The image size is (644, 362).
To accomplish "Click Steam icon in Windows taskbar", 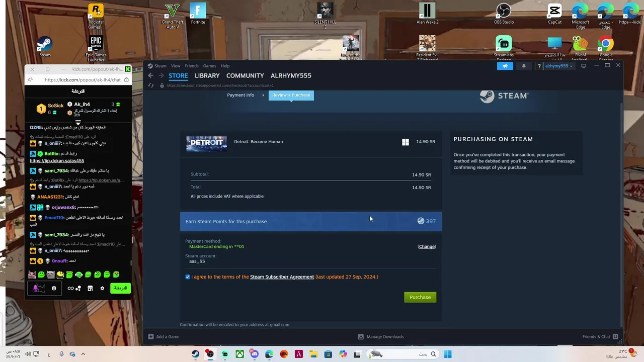I will [x=195, y=354].
